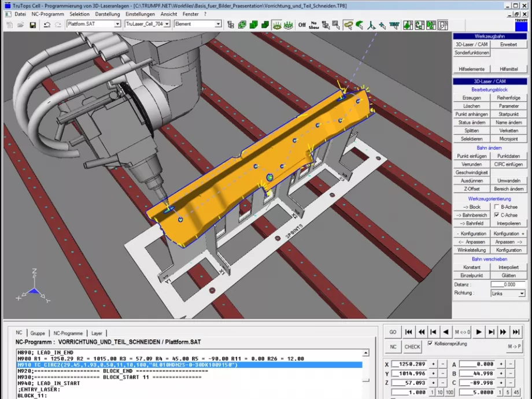Click the CHECK button

point(412,347)
